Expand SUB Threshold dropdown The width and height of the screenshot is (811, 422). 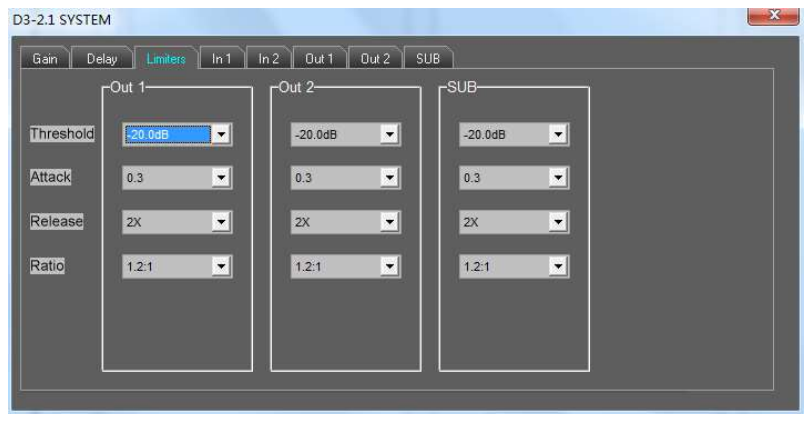559,135
